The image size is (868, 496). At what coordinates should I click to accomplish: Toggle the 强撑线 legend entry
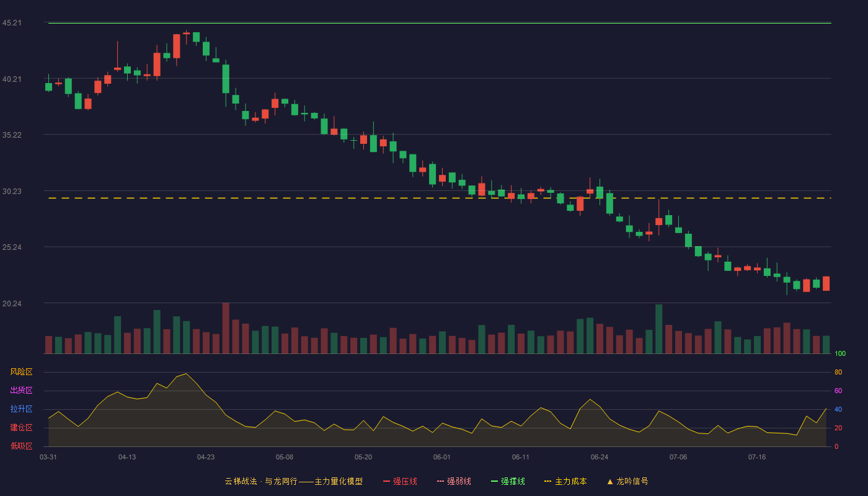(508, 481)
